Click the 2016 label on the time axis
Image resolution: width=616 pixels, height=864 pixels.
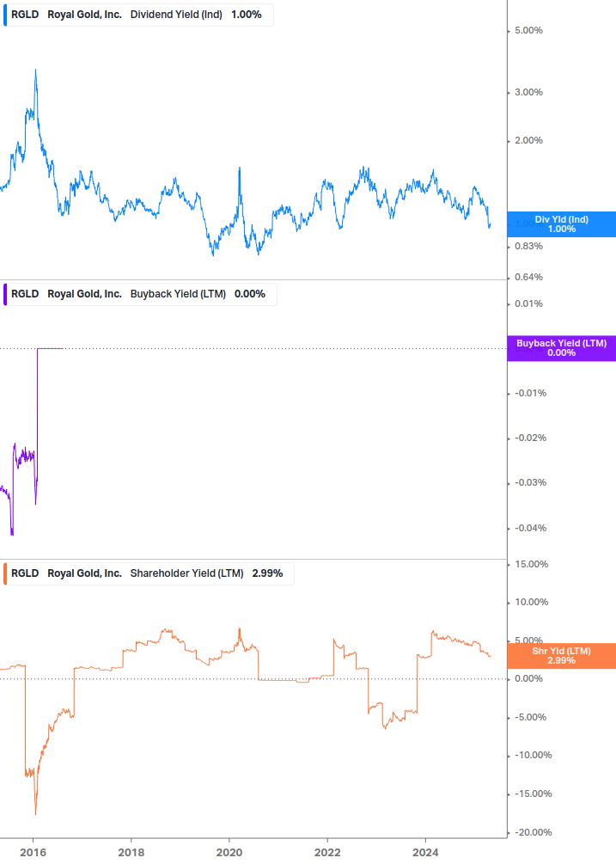(33, 853)
